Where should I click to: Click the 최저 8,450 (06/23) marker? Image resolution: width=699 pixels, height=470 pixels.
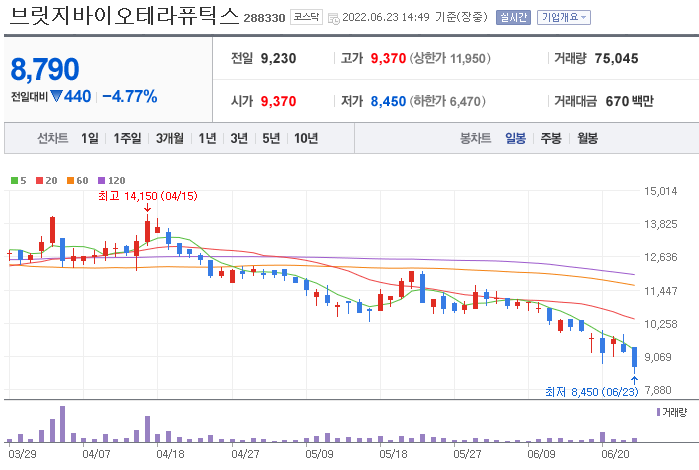point(592,392)
